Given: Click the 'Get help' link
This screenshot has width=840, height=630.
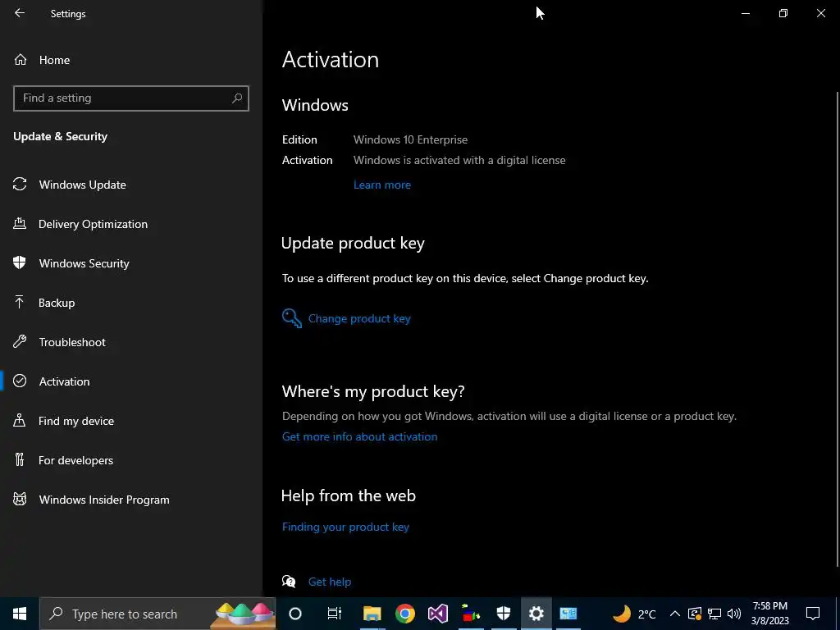Looking at the screenshot, I should (330, 582).
